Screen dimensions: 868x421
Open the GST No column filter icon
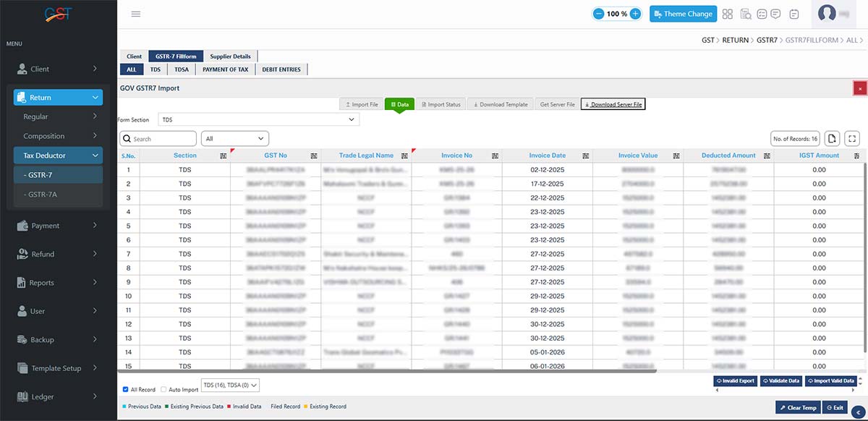(x=314, y=156)
